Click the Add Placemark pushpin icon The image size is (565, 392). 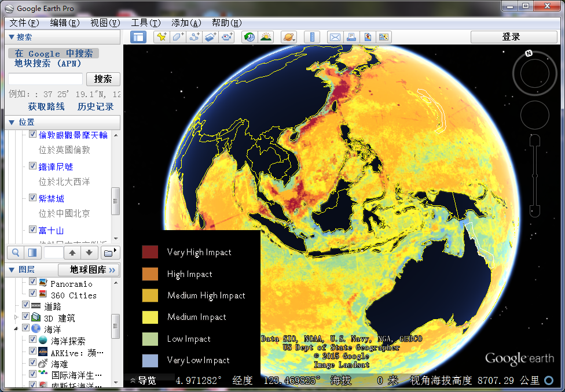[x=161, y=37]
